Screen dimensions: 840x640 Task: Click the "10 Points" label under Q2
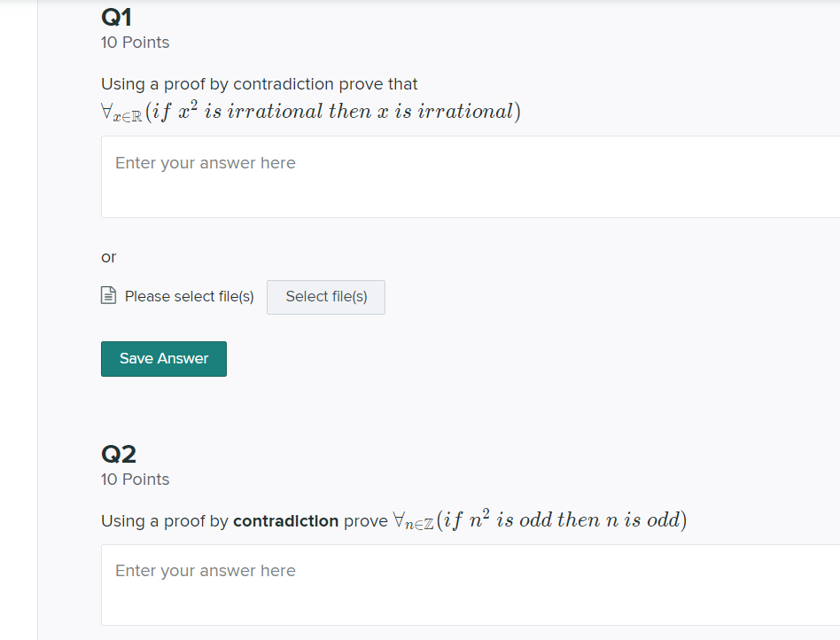tap(135, 479)
